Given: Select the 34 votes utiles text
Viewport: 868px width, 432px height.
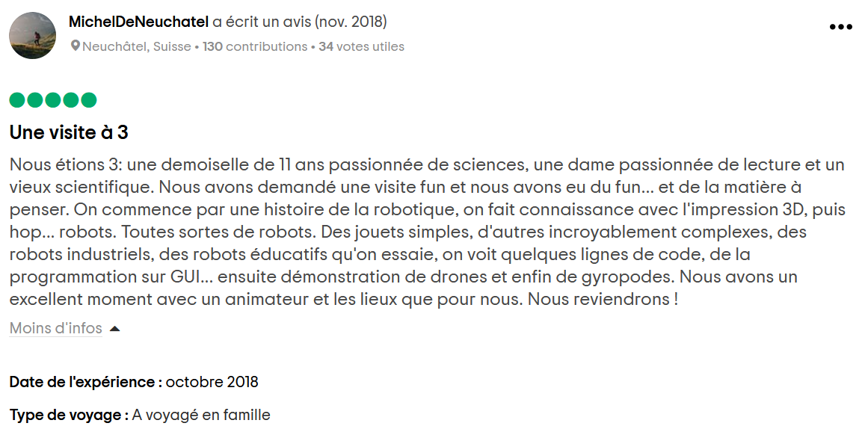Looking at the screenshot, I should coord(362,46).
